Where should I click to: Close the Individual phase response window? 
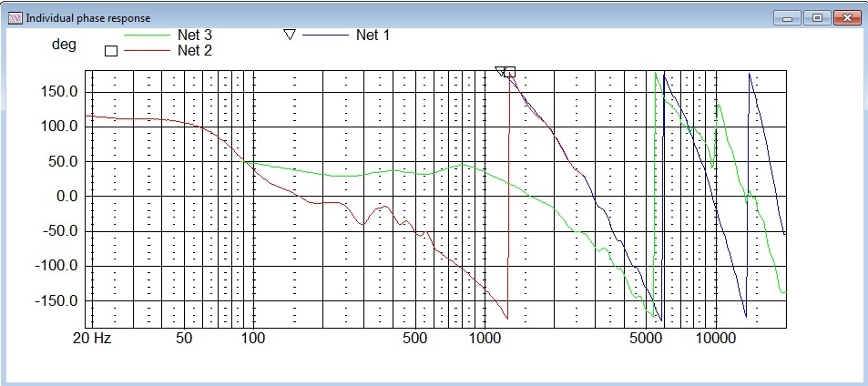tap(847, 18)
